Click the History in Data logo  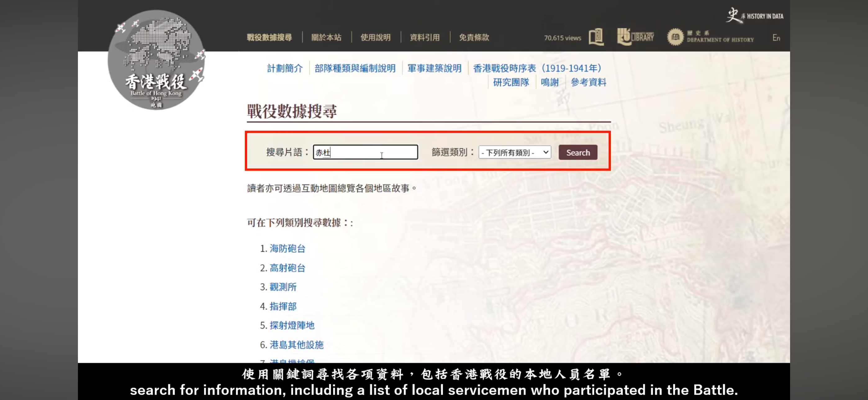coord(754,16)
